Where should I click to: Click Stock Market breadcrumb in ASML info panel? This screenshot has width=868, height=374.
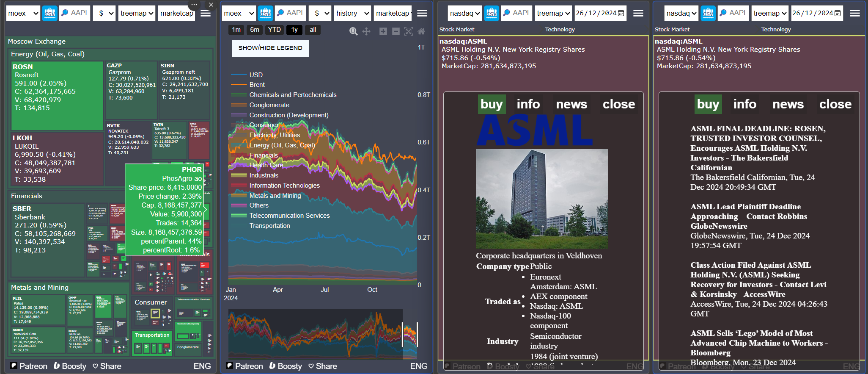(457, 29)
